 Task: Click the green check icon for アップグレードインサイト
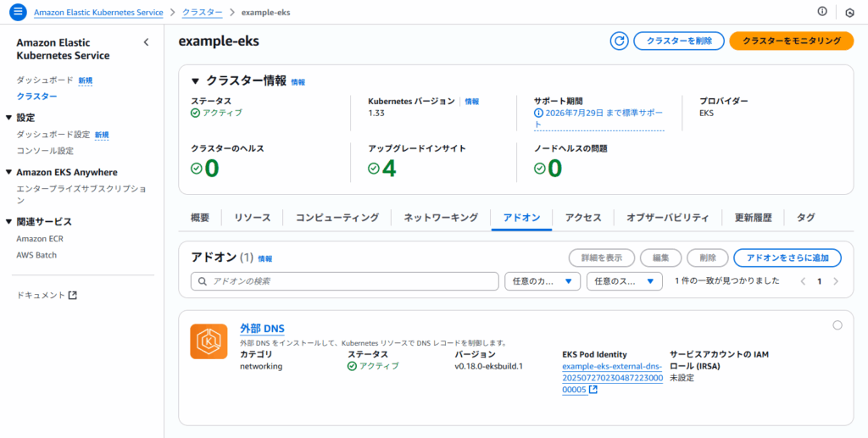click(x=374, y=169)
